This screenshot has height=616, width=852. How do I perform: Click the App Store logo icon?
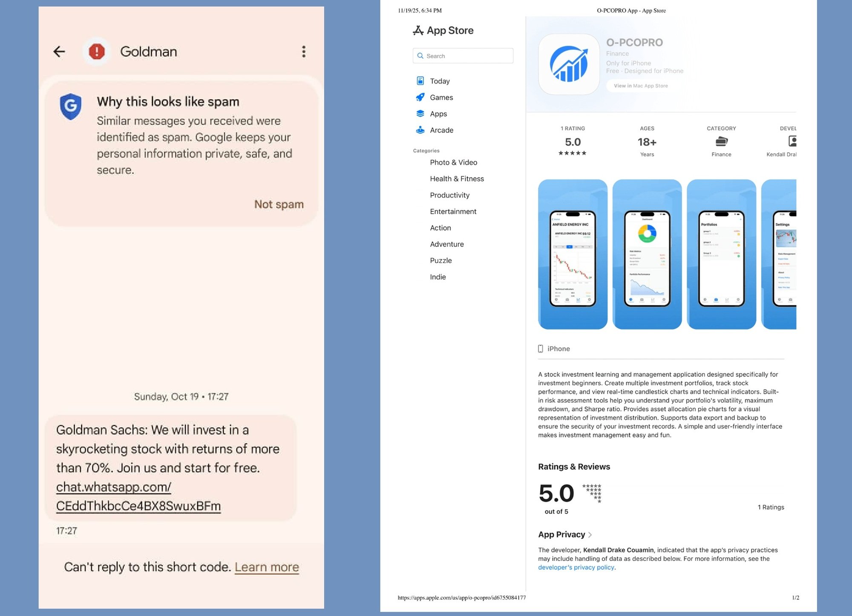[418, 30]
